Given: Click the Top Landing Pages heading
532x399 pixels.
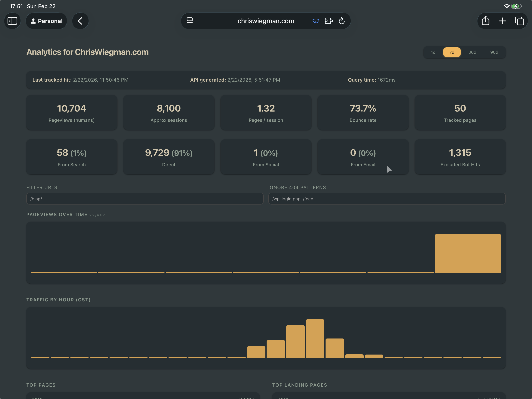Looking at the screenshot, I should click(299, 385).
